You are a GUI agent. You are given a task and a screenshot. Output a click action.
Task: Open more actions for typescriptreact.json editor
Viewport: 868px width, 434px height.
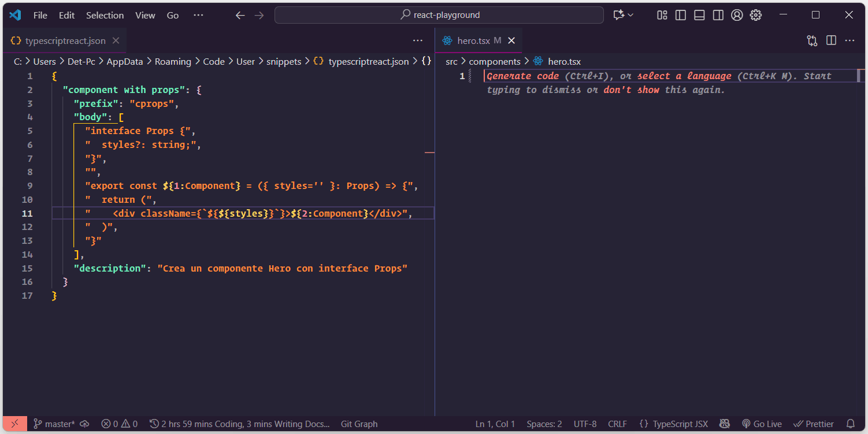pos(418,40)
